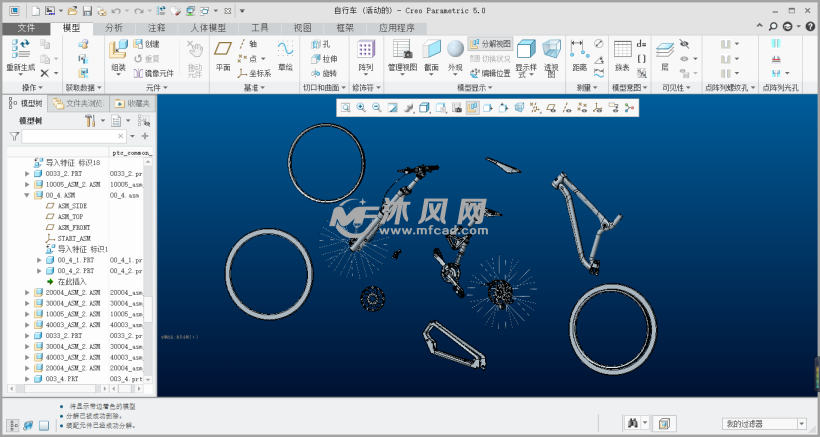820x437 pixels.
Task: Expand the 20004_ASM_2.ASM tree node
Action: pyautogui.click(x=27, y=292)
